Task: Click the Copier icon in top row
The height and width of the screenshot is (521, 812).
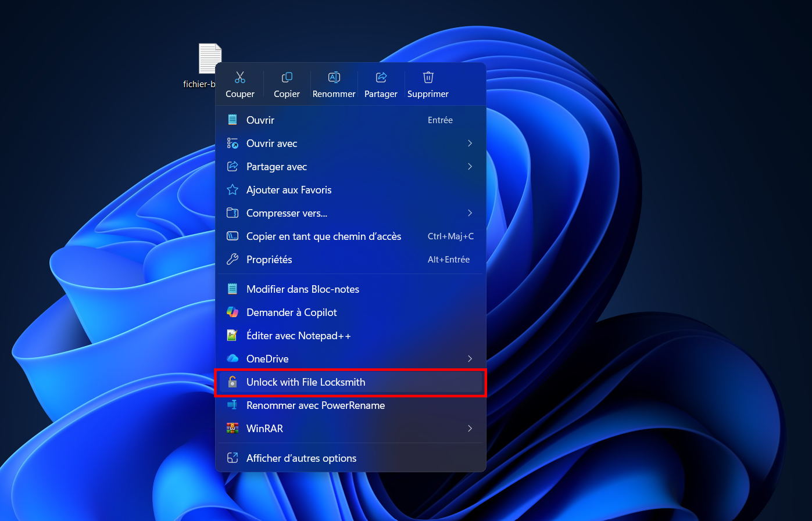Action: (287, 77)
